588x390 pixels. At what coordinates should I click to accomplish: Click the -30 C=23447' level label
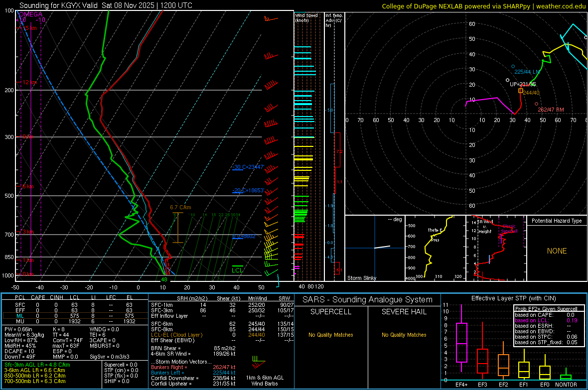[248, 167]
